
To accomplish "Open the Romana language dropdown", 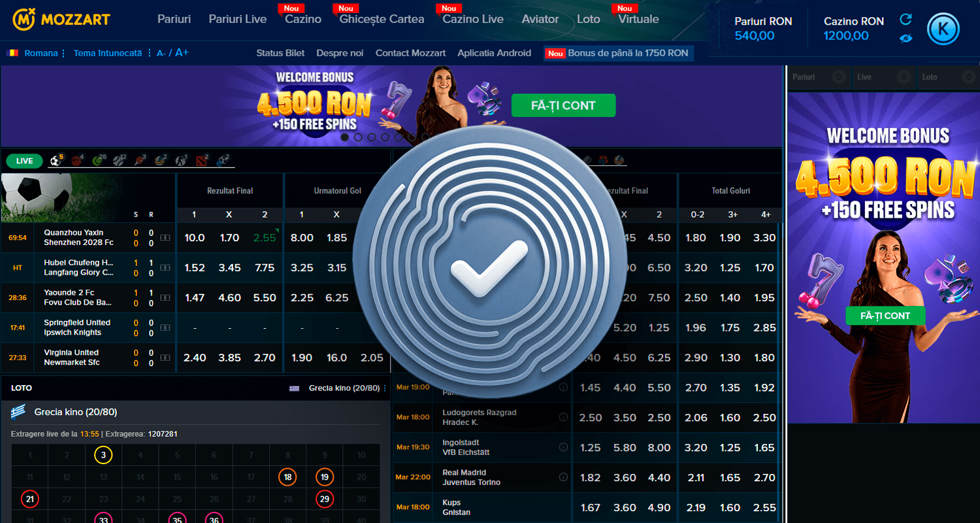I will [32, 53].
